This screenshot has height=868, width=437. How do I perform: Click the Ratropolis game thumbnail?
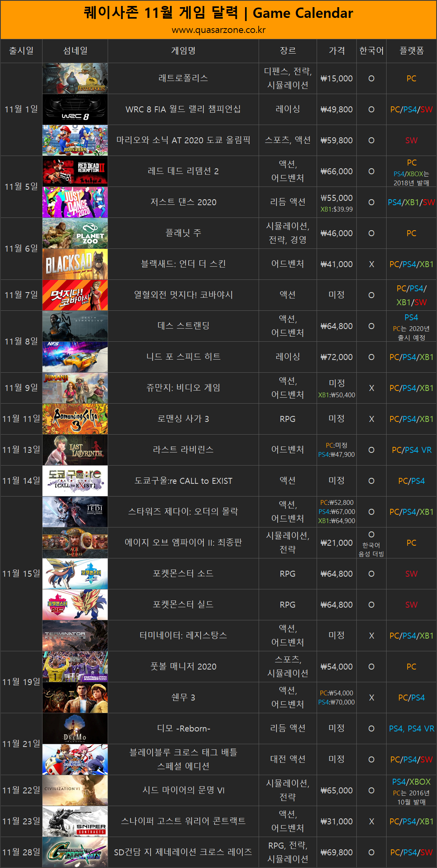click(x=75, y=79)
